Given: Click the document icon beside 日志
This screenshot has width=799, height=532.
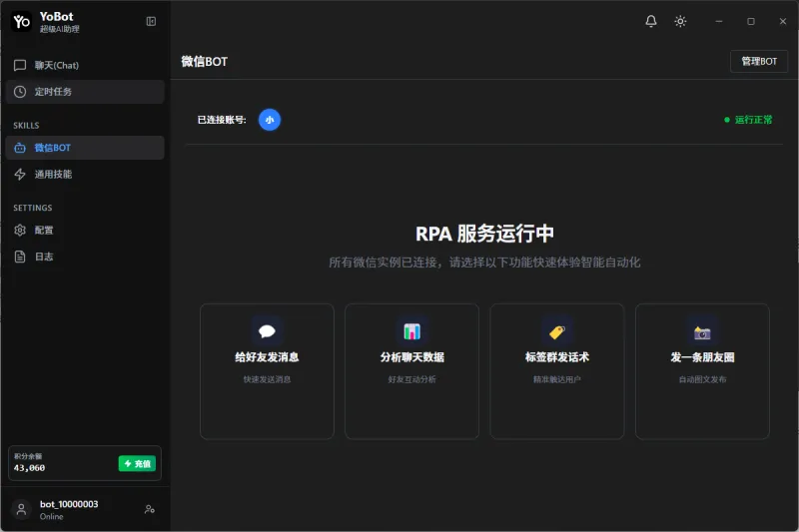Looking at the screenshot, I should [20, 257].
